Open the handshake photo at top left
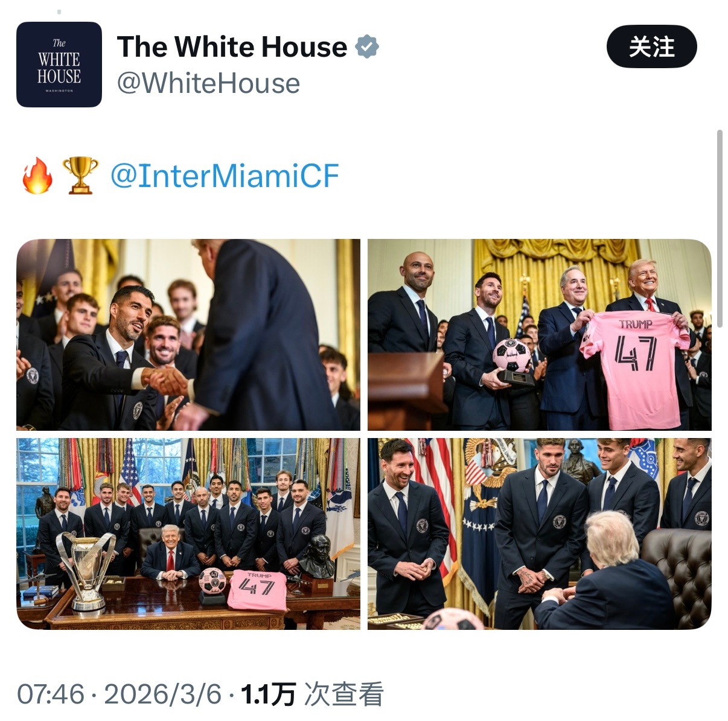Viewport: 728px width, 721px height. pos(188,335)
